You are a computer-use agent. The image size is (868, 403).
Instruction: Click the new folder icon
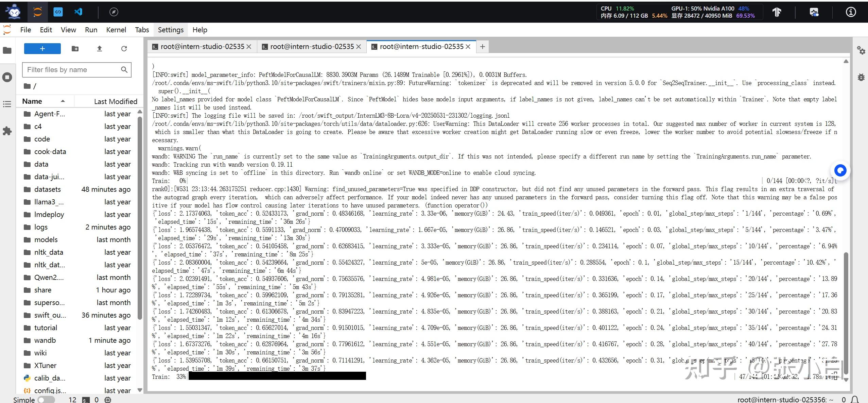(x=75, y=49)
